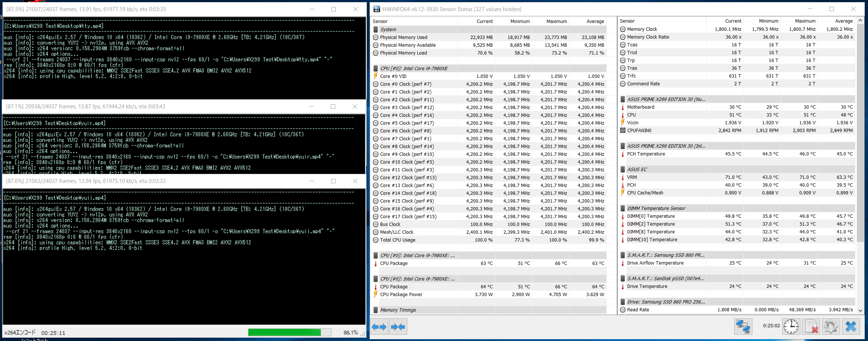868x341 pixels.
Task: Click the Memory Timings section chip icon
Action: 376,310
